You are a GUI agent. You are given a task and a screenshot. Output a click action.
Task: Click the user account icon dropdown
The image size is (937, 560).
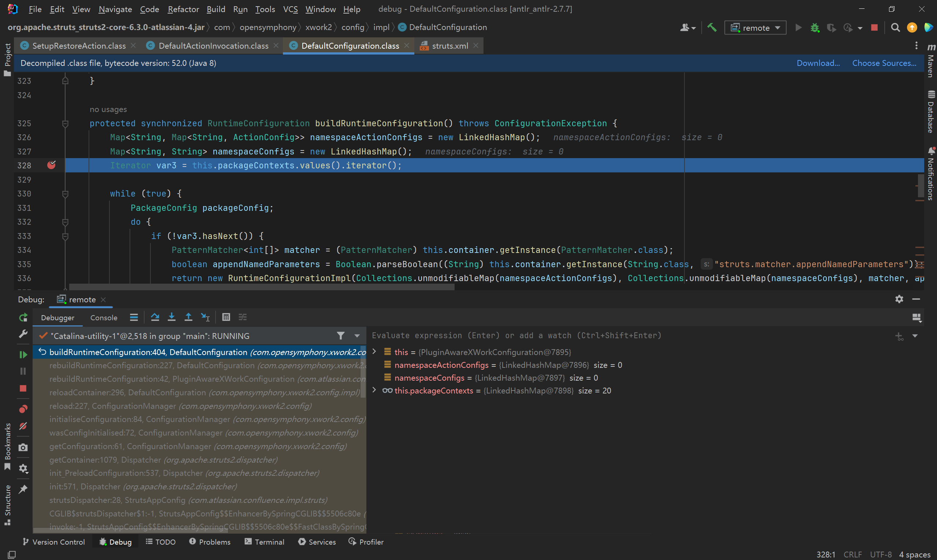point(688,27)
